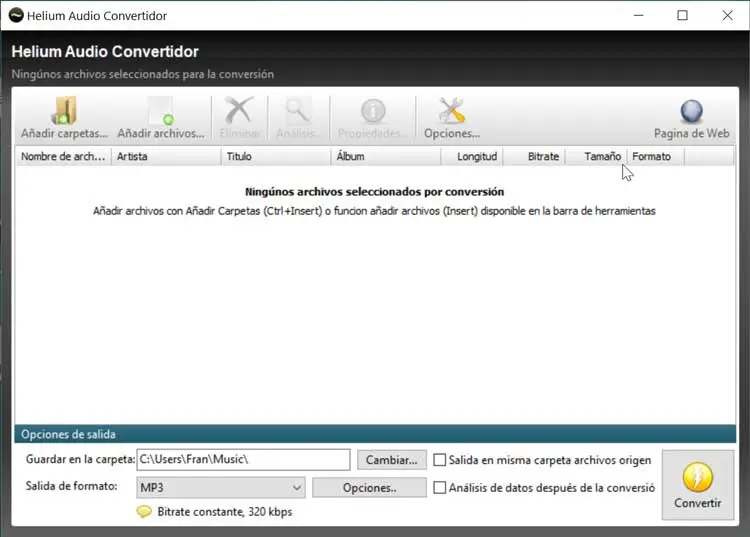Sort by Longitud column header
Image resolution: width=750 pixels, height=537 pixels.
click(x=472, y=156)
